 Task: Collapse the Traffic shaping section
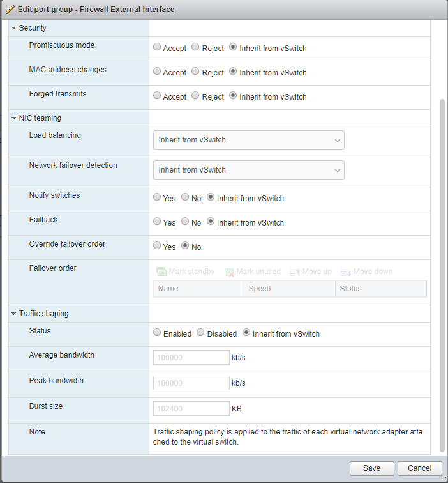[14, 314]
